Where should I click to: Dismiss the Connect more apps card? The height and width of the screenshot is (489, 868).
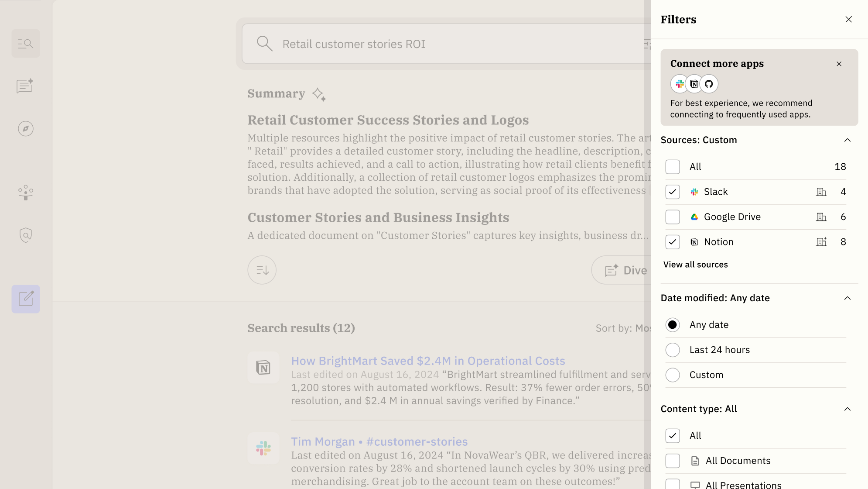[839, 64]
